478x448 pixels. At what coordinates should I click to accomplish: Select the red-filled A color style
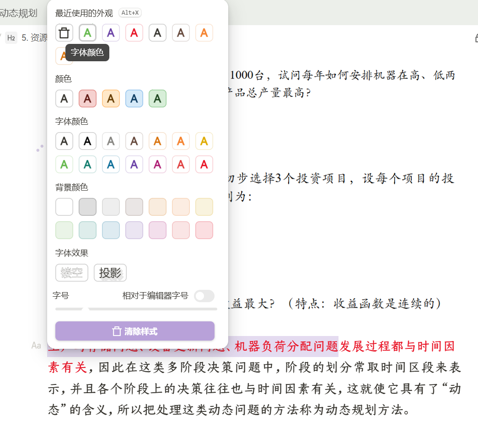88,99
